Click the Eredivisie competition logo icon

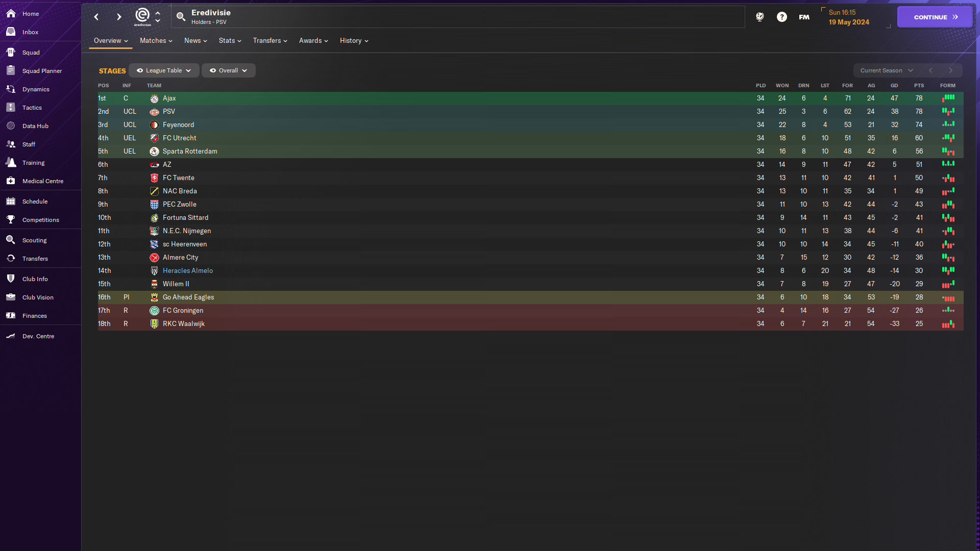coord(141,17)
